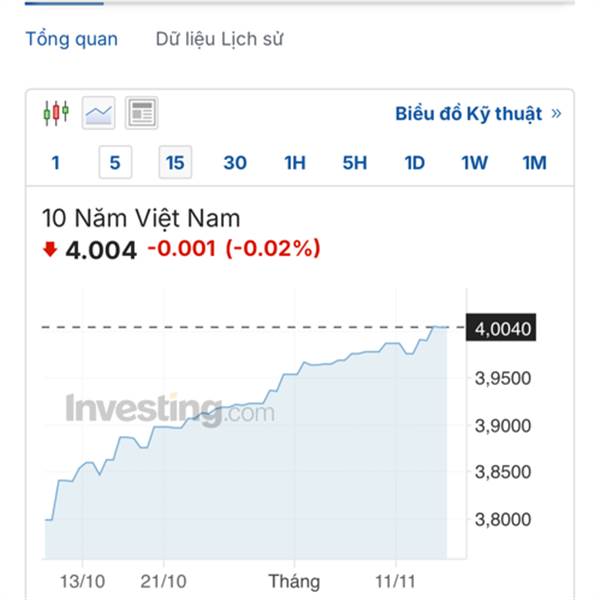Image resolution: width=600 pixels, height=600 pixels.
Task: Select 5 minute timeframe
Action: tap(115, 162)
